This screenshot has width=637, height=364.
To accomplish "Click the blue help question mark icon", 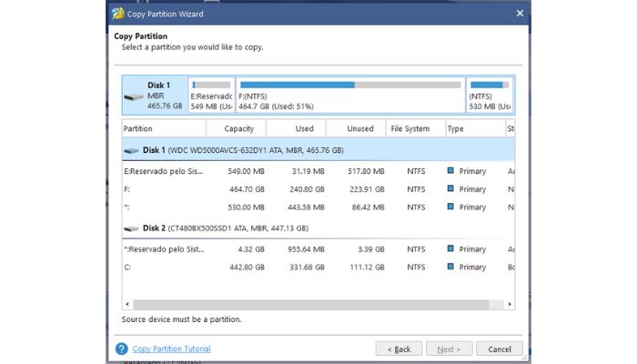I will (x=121, y=349).
